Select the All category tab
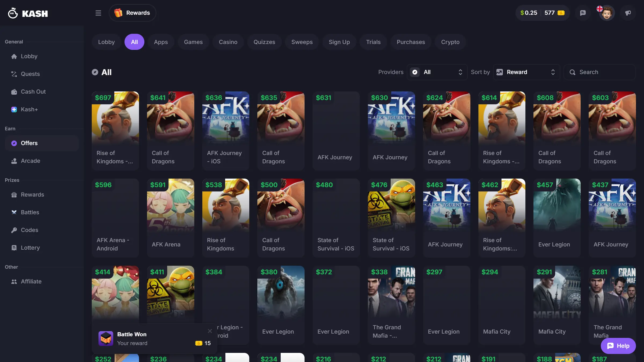Screen dimensions: 644x362 click(x=134, y=42)
